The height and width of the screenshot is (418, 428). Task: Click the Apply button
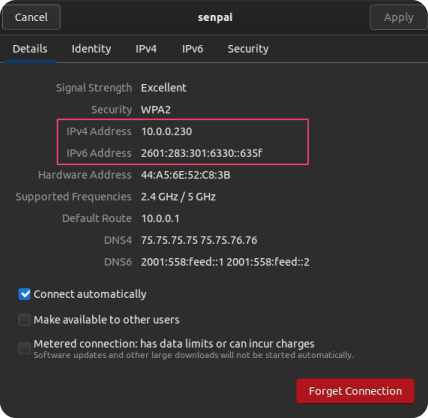click(398, 17)
